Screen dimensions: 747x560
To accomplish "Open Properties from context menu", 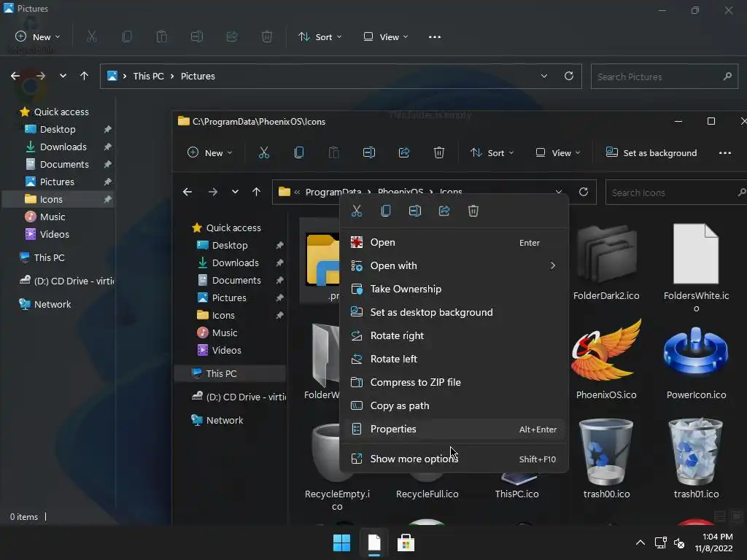I will [x=453, y=429].
